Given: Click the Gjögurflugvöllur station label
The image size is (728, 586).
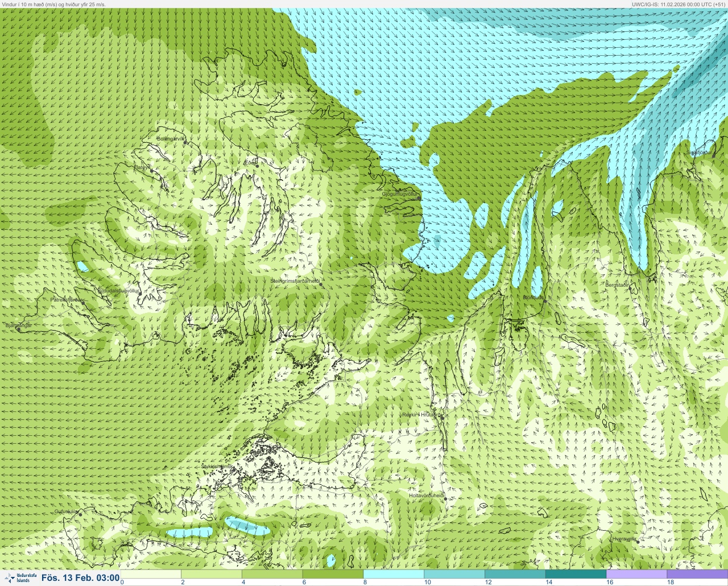Looking at the screenshot, I should [x=400, y=194].
